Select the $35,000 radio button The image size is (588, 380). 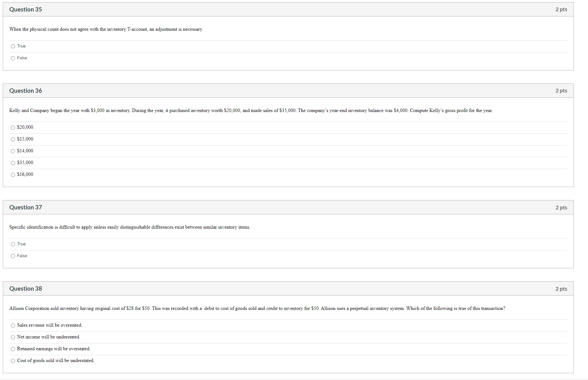13,163
